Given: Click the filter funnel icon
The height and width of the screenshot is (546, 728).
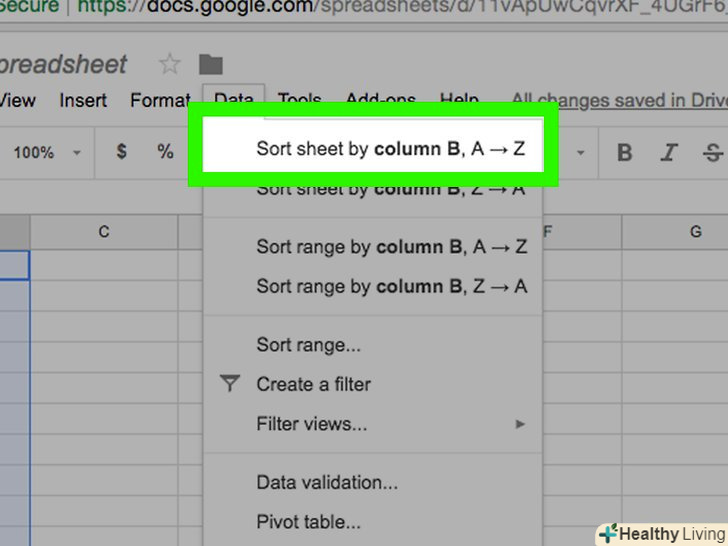Looking at the screenshot, I should pyautogui.click(x=230, y=383).
